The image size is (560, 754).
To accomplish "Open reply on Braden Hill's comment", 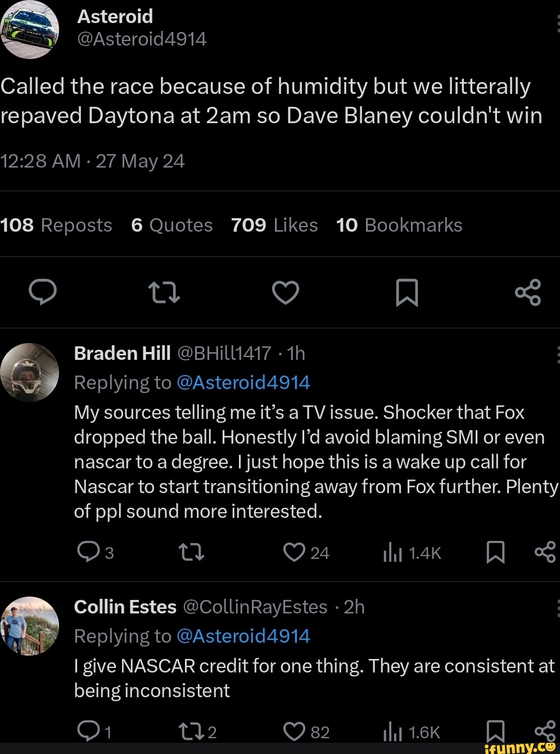I will [89, 553].
